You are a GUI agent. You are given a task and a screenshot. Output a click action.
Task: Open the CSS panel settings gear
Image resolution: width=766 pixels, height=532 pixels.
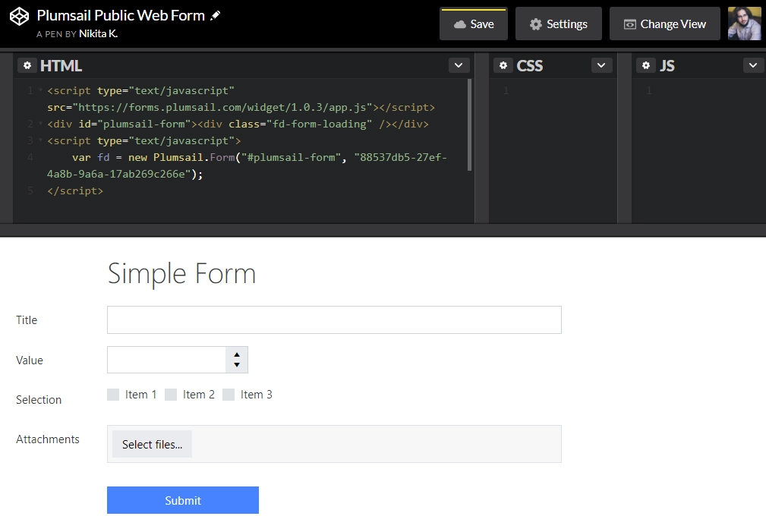503,65
